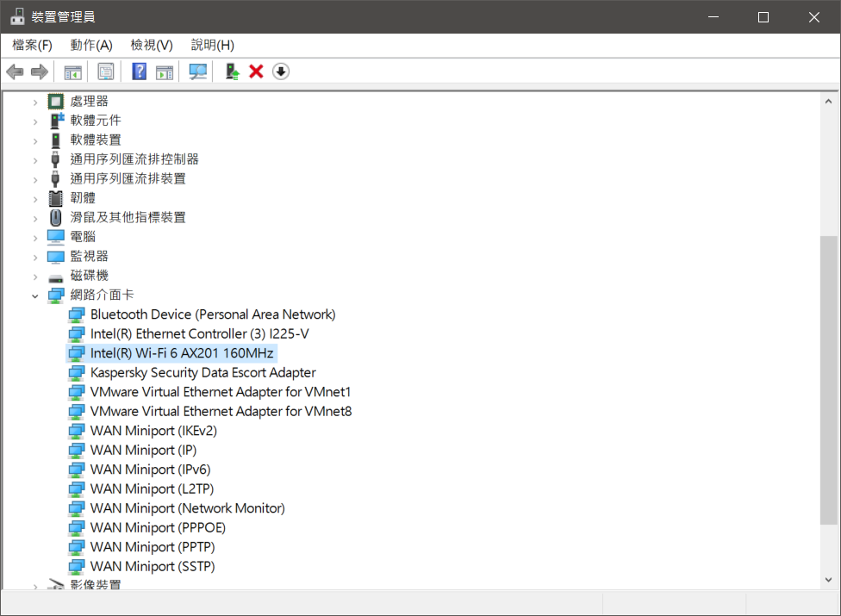Click the disable device down-arrow icon
The image size is (841, 616).
pyautogui.click(x=281, y=72)
